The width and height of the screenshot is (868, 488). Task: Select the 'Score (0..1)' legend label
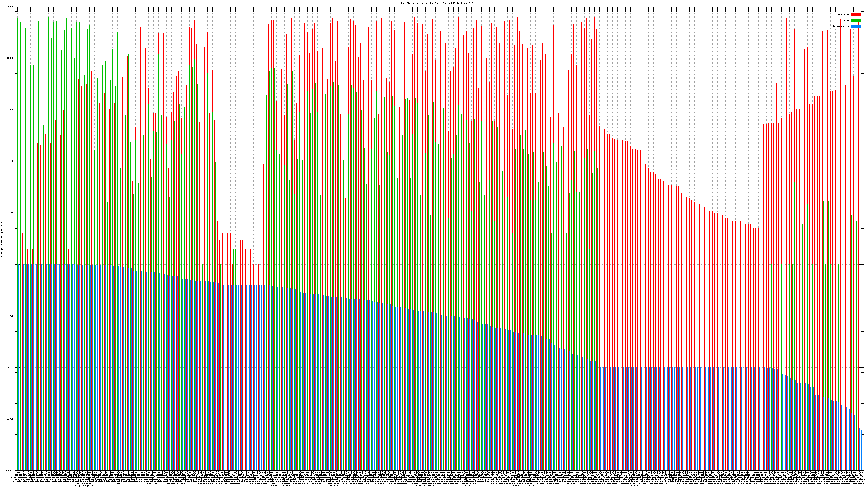pos(841,26)
